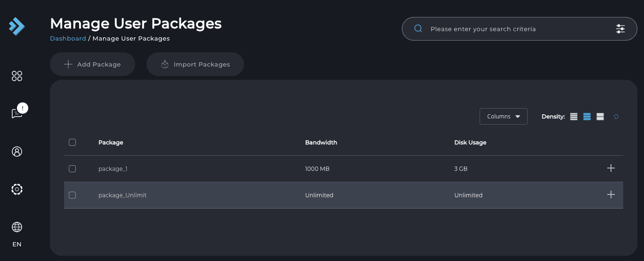
Task: Click the globe language icon
Action: coord(17,227)
